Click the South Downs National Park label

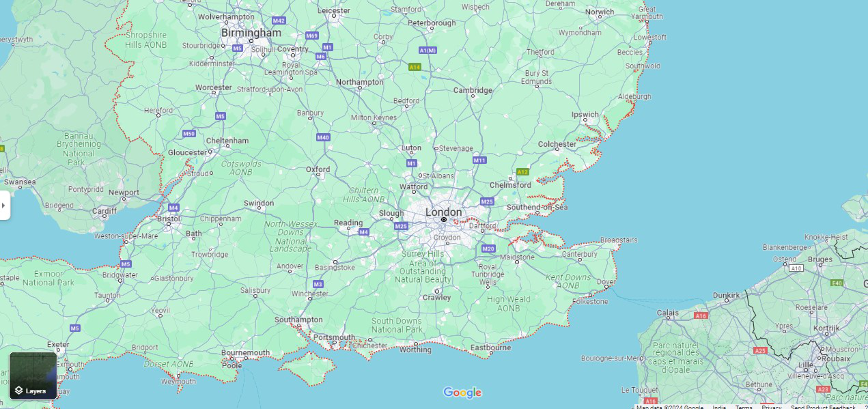click(x=397, y=325)
